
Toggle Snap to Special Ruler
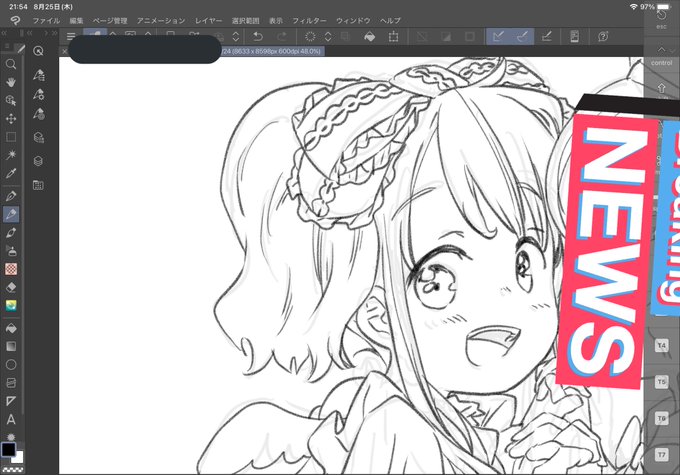point(522,36)
